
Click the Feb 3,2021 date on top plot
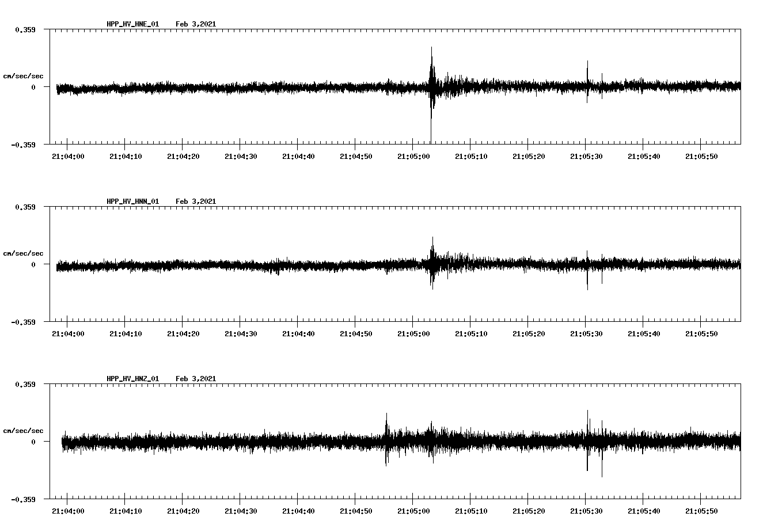click(196, 24)
